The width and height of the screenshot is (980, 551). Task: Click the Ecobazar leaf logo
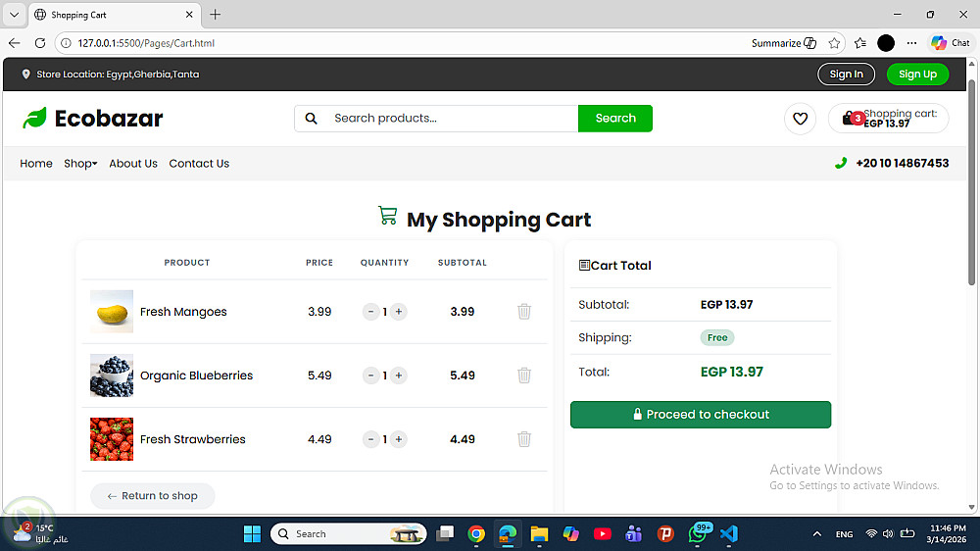[35, 118]
